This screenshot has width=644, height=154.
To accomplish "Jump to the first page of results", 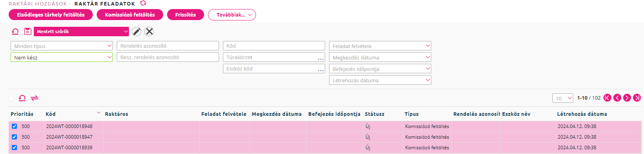I will [x=607, y=98].
